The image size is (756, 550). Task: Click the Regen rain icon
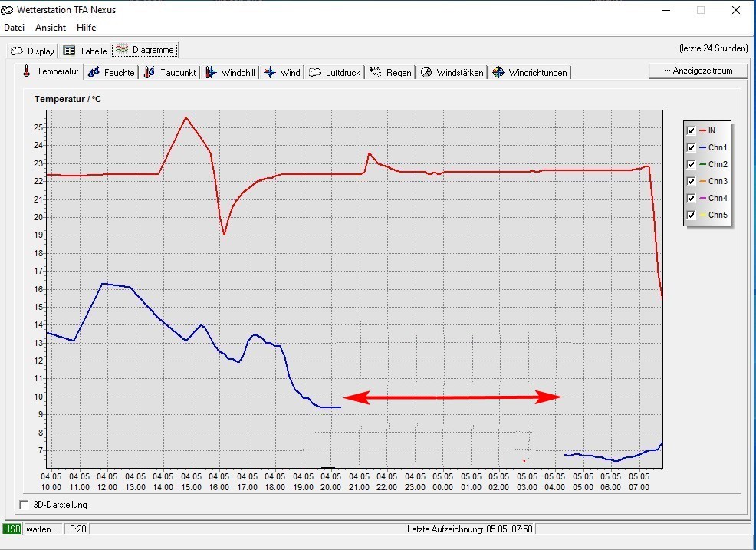tap(376, 72)
